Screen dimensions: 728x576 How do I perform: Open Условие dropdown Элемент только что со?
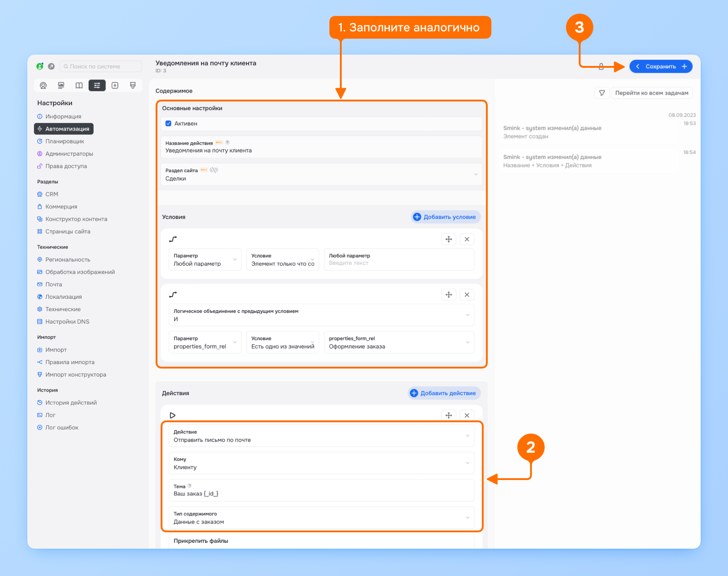pos(283,259)
